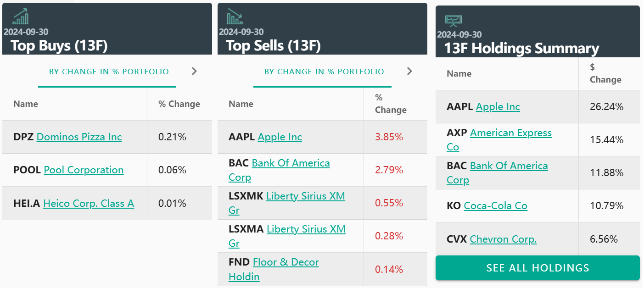
Task: Expand next option arrow in Top Sells
Action: pyautogui.click(x=409, y=71)
